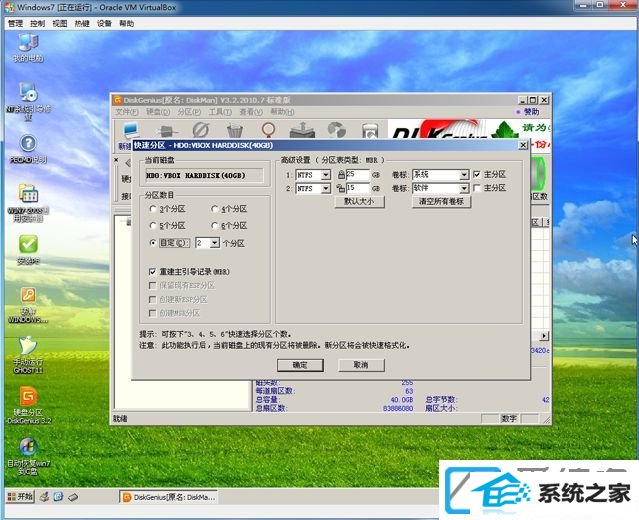Screen dimensions: 639x520
Task: Open 帮助 menu in DiskGenius
Action: (282, 112)
